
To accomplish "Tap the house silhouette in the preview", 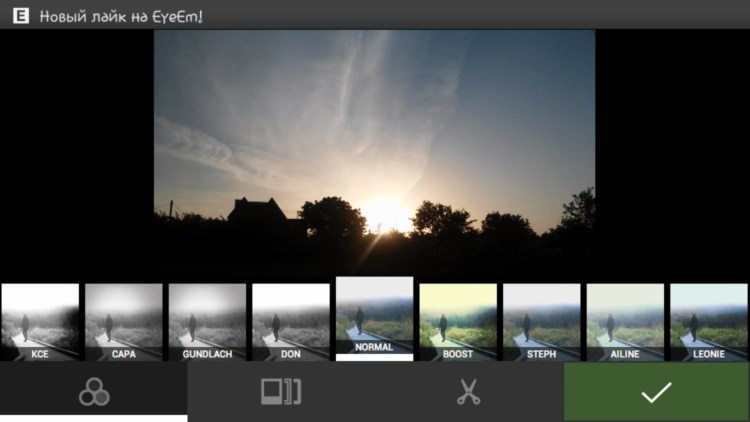I will (x=260, y=212).
